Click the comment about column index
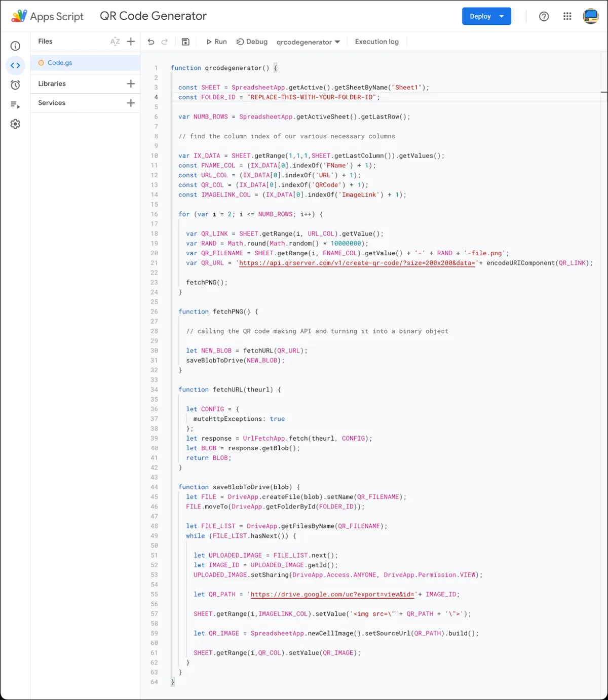 coord(287,136)
